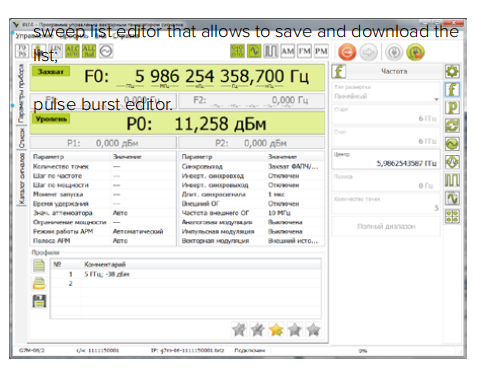This screenshot has height=373, width=487.
Task: Toggle the pulse waveform toolbar icon
Action: (x=271, y=51)
